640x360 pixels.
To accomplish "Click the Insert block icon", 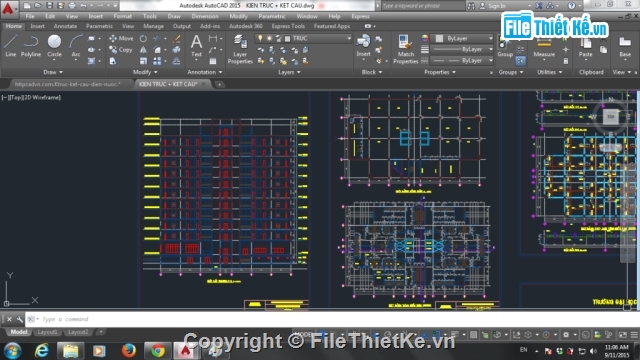I will click(x=363, y=46).
